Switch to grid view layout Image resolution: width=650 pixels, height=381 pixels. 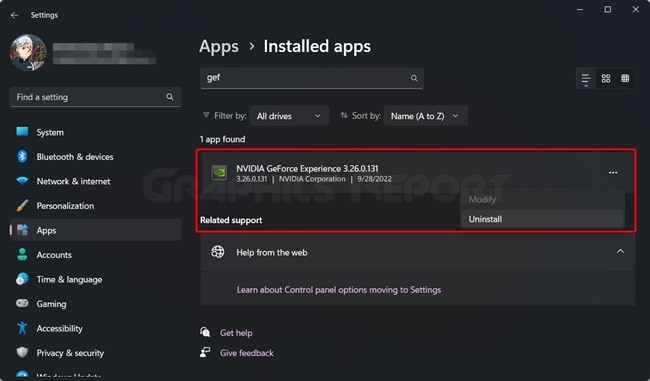click(606, 78)
